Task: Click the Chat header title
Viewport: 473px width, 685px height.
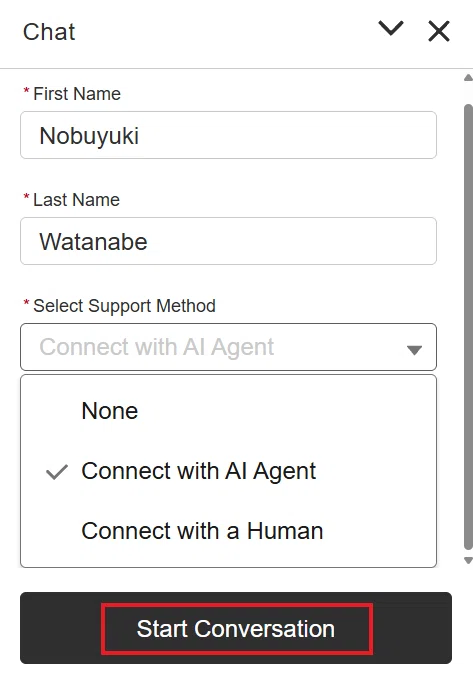Action: [x=49, y=32]
